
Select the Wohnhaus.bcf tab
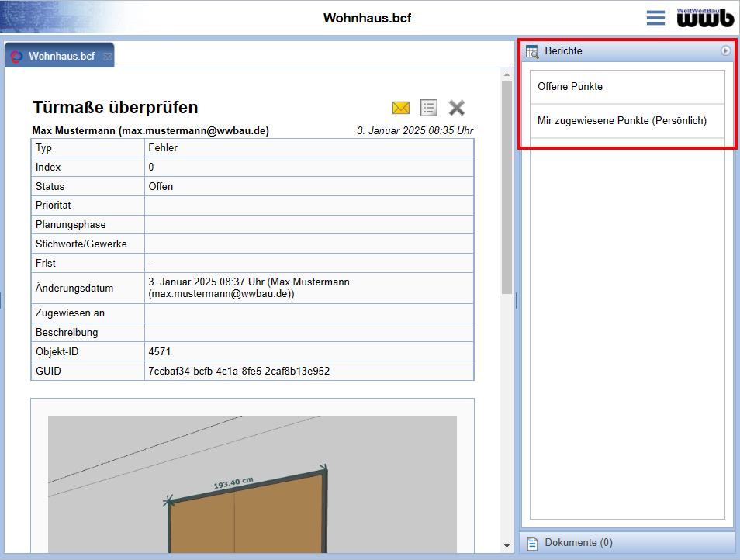(60, 56)
